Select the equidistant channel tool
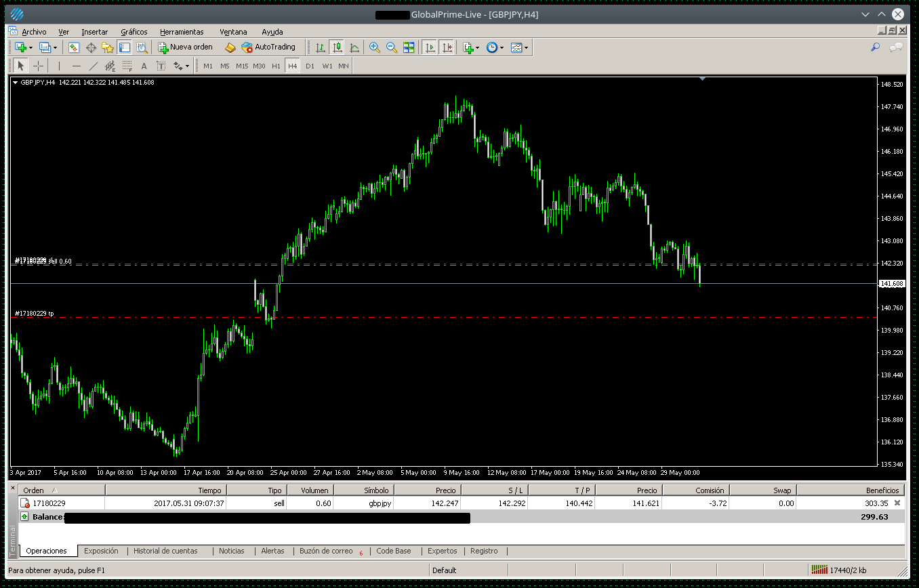Viewport: 919px width, 588px height. tap(110, 66)
